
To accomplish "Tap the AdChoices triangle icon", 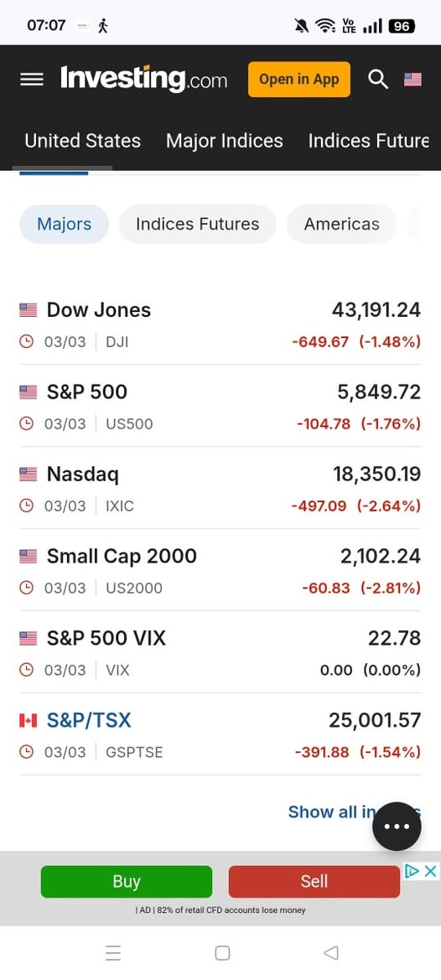I will click(x=412, y=871).
